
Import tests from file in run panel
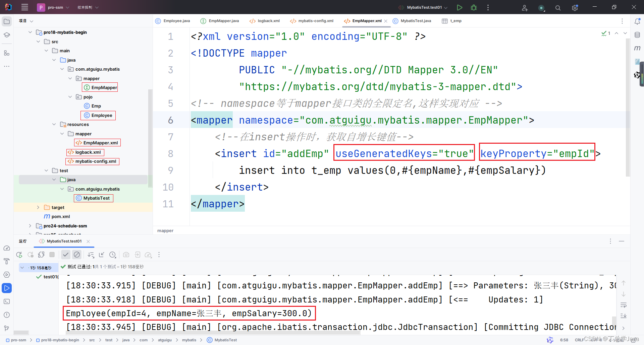(138, 255)
